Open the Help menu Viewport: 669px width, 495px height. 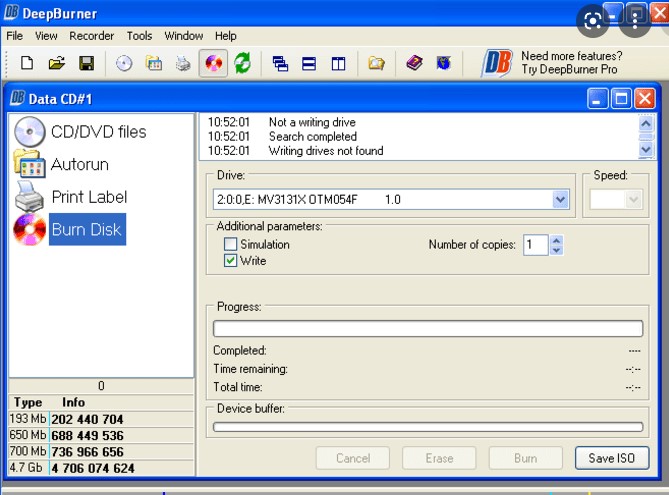coord(225,36)
